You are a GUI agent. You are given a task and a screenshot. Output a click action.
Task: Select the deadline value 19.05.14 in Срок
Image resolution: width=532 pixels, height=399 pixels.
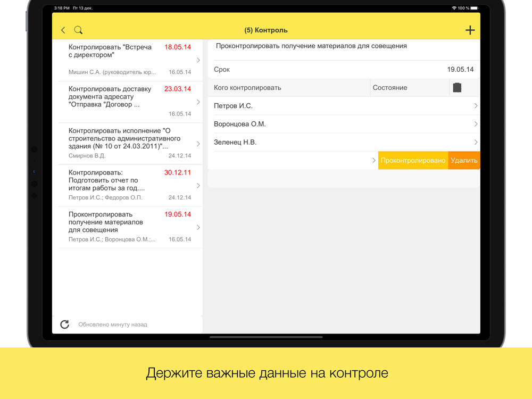tap(460, 70)
